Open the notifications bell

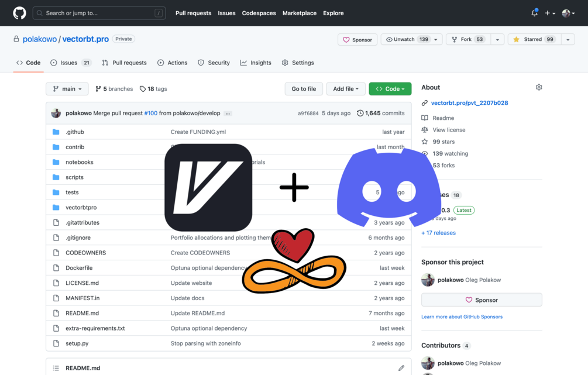point(534,13)
